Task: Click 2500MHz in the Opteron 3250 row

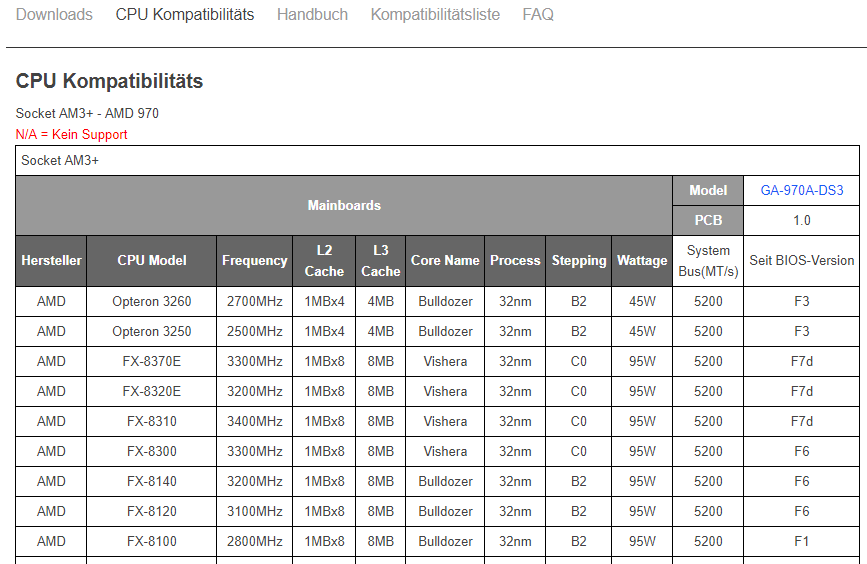Action: [x=254, y=331]
